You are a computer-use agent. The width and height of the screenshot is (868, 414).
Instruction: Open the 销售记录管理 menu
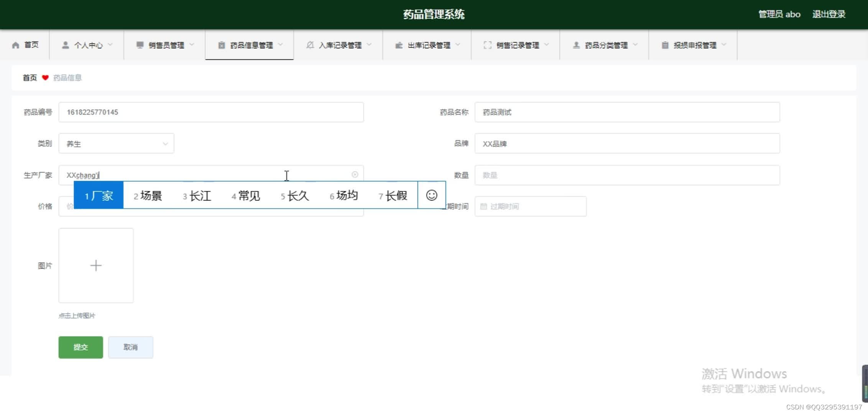coord(516,45)
